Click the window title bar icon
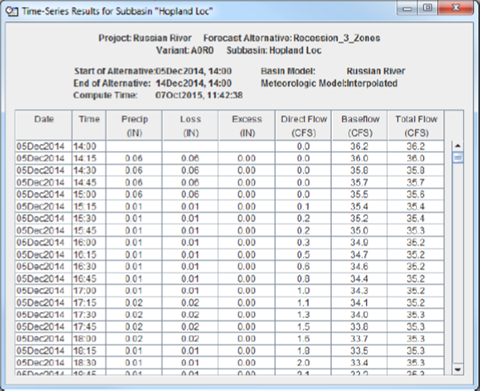The height and width of the screenshot is (391, 480). click(x=12, y=12)
